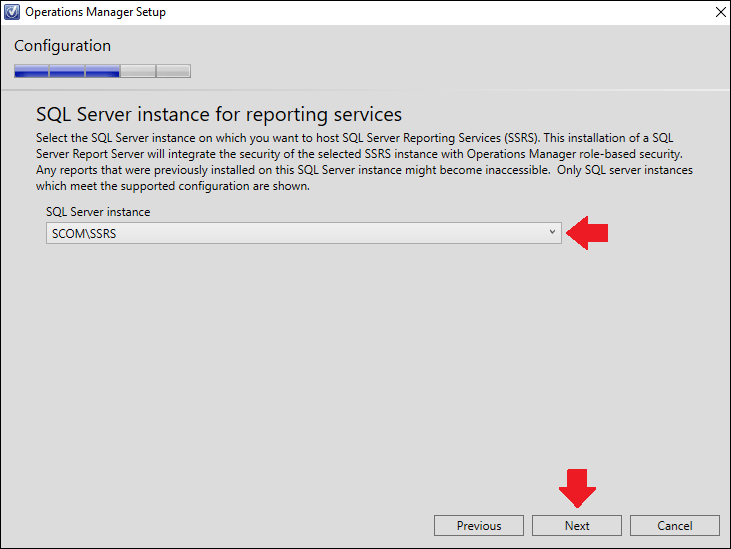Click the third filled progress bar segment
The image size is (731, 549).
103,71
